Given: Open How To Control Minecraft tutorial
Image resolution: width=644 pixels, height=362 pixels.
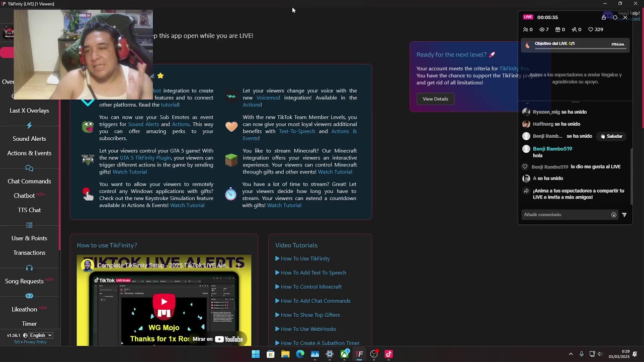Looking at the screenshot, I should coord(311,287).
